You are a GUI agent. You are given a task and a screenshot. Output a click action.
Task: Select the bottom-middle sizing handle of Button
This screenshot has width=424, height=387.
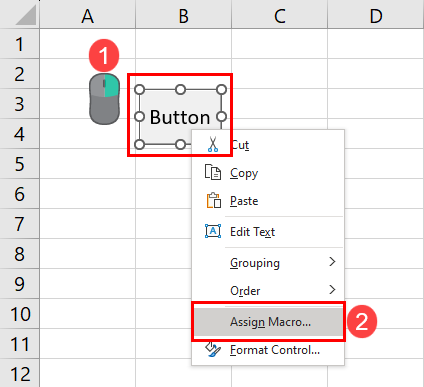180,144
